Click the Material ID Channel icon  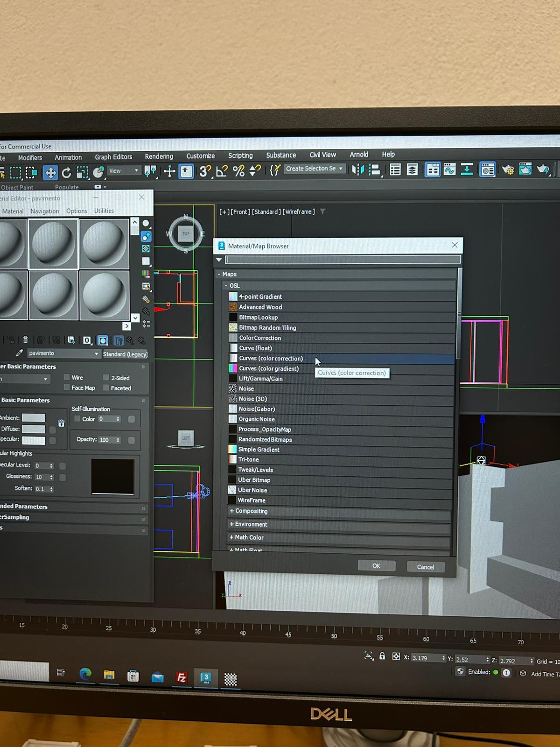87,340
